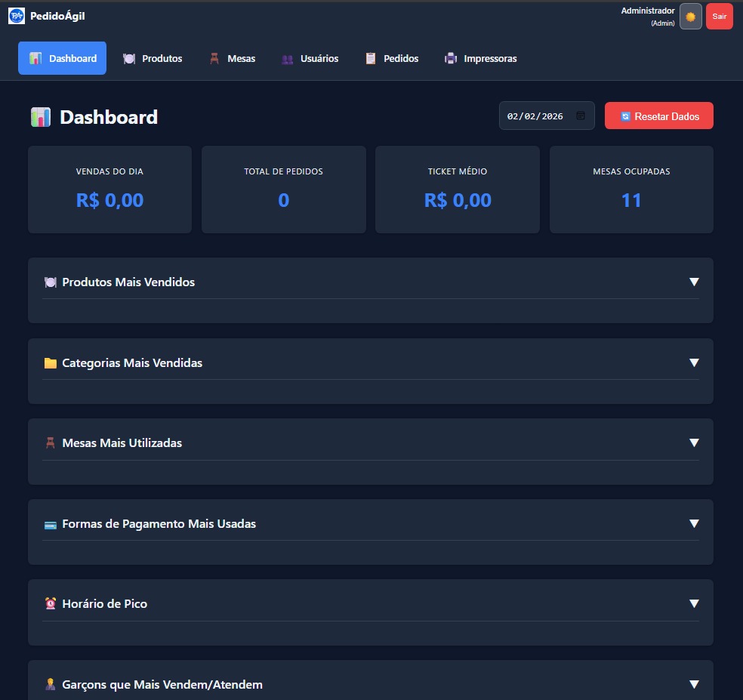Expand the Garçons que Mais Vendem section
The height and width of the screenshot is (700, 743).
tap(694, 683)
